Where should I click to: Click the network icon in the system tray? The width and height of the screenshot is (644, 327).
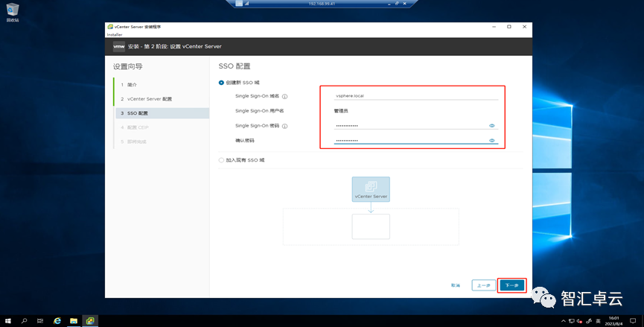[x=571, y=321]
